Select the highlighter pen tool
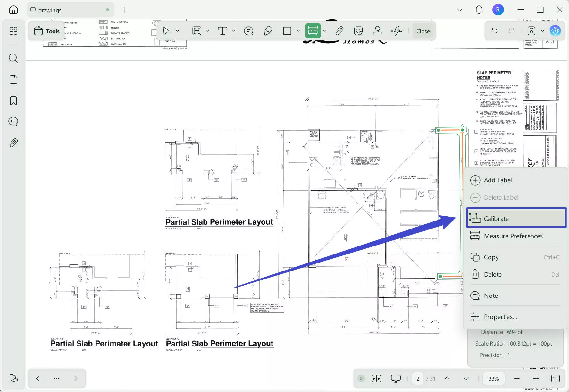 (x=268, y=31)
